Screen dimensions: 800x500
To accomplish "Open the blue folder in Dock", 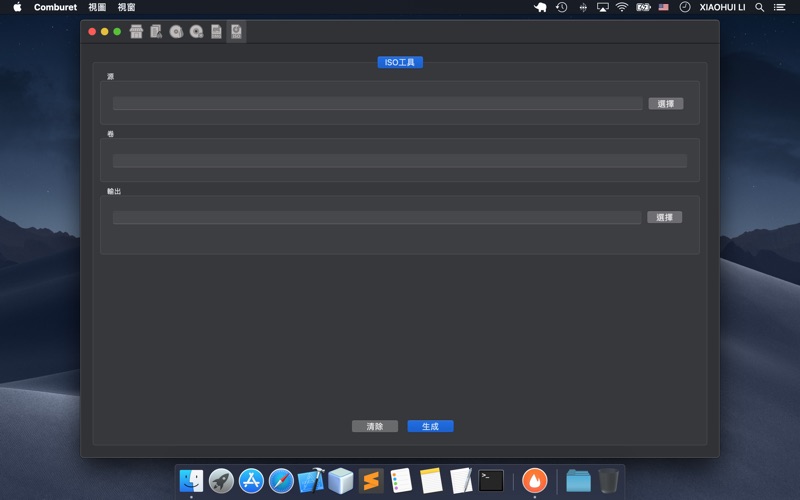I will pos(578,481).
